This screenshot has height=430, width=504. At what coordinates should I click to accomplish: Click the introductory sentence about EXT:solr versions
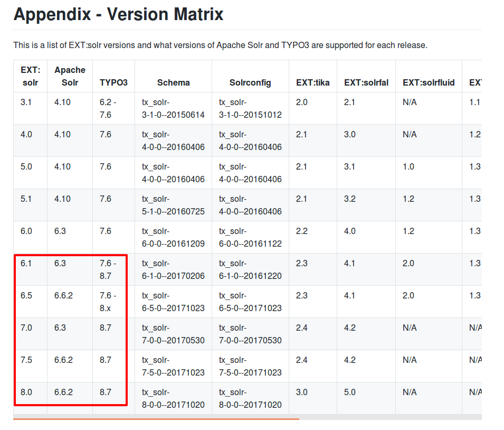pos(220,45)
